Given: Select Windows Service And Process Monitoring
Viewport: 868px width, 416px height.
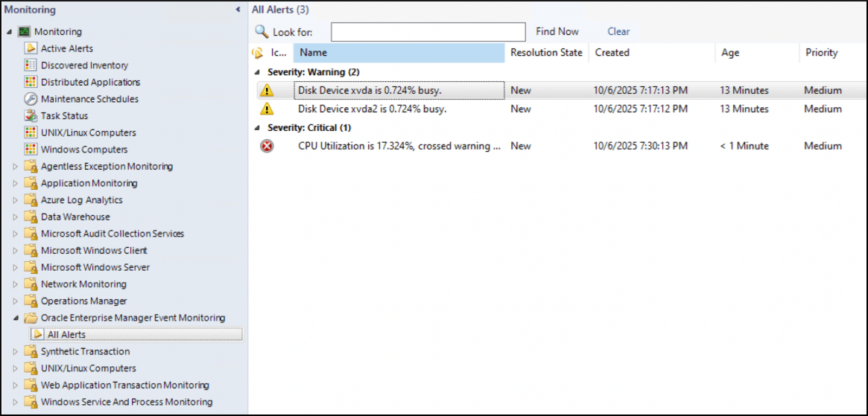Looking at the screenshot, I should click(126, 402).
